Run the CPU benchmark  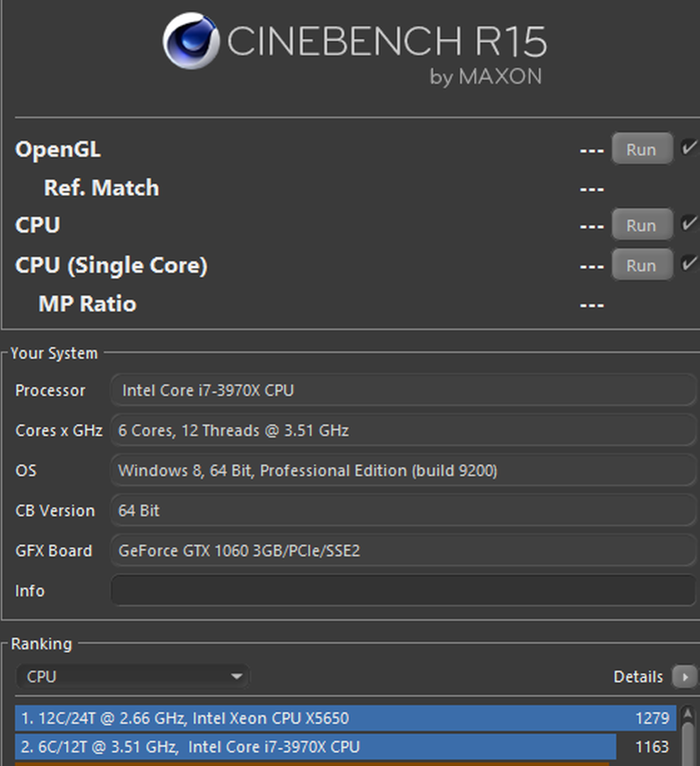(642, 226)
